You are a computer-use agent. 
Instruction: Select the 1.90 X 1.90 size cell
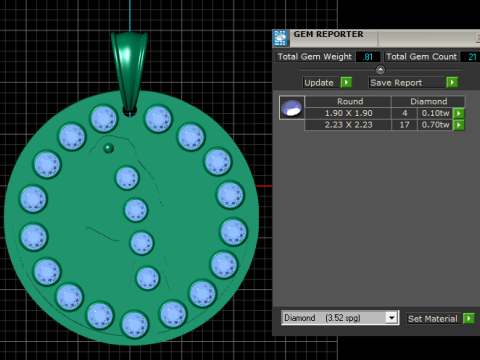coord(348,113)
